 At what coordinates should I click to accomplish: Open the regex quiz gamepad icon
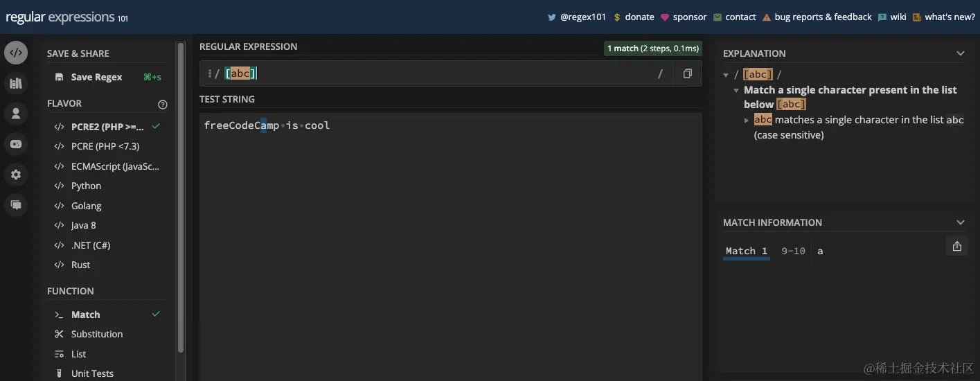coord(16,144)
